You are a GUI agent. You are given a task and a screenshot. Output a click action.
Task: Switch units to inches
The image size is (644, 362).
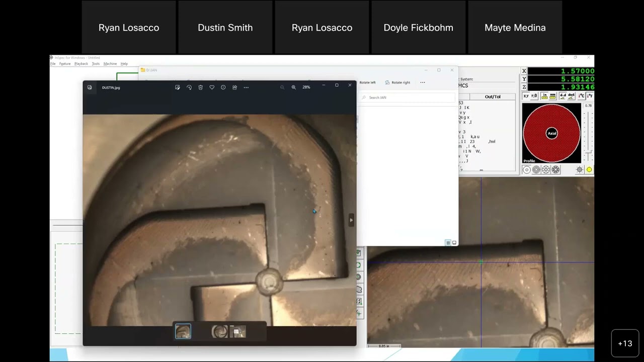(x=545, y=96)
